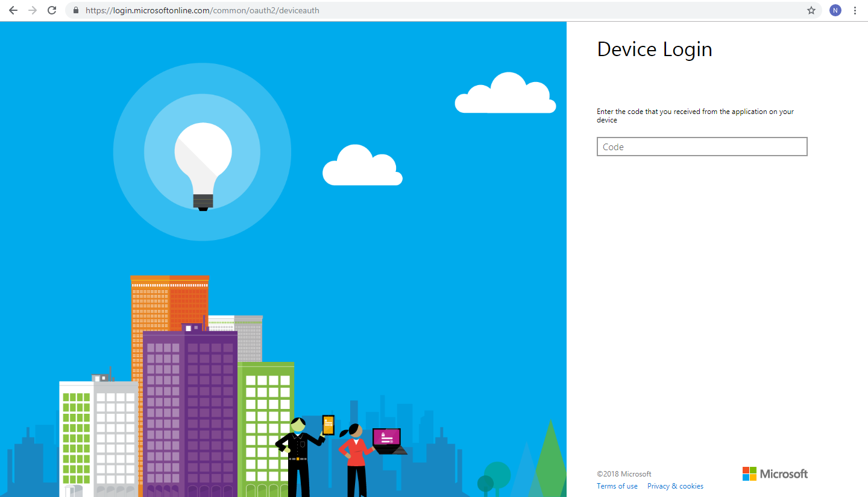868x497 pixels.
Task: Open the Terms of use link
Action: [x=617, y=486]
